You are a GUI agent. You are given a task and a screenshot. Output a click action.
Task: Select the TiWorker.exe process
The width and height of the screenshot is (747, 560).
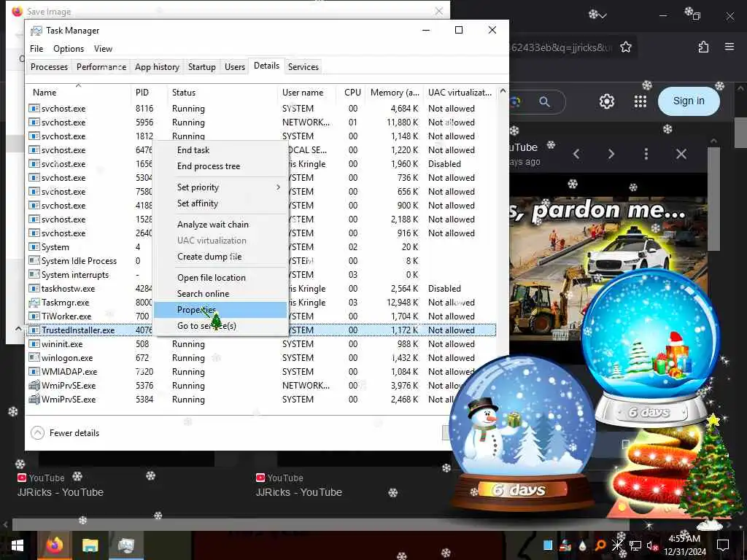click(x=66, y=316)
